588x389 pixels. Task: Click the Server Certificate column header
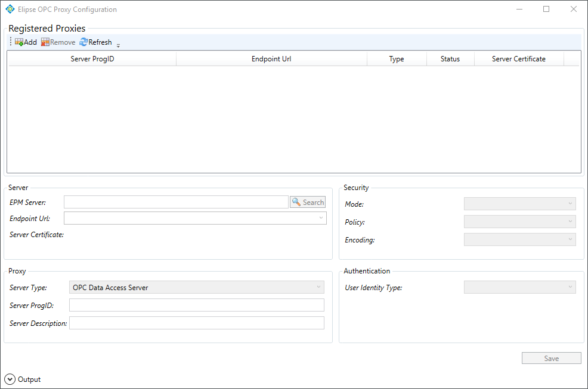pyautogui.click(x=518, y=59)
